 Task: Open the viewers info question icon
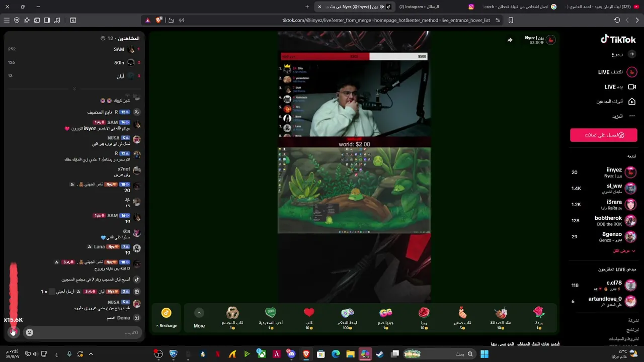coord(103,38)
